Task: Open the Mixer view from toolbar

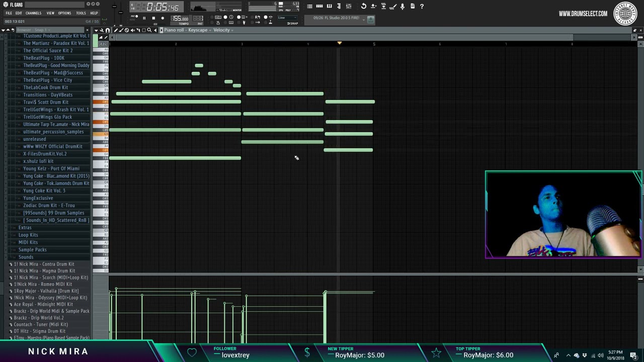Action: (349, 6)
